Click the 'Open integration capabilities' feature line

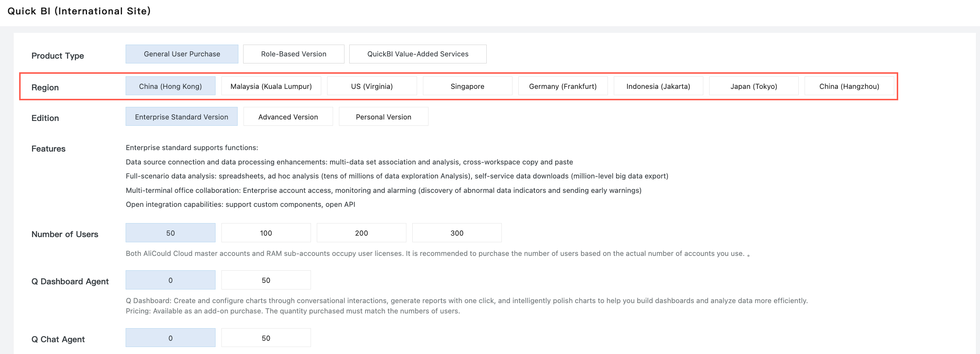241,204
